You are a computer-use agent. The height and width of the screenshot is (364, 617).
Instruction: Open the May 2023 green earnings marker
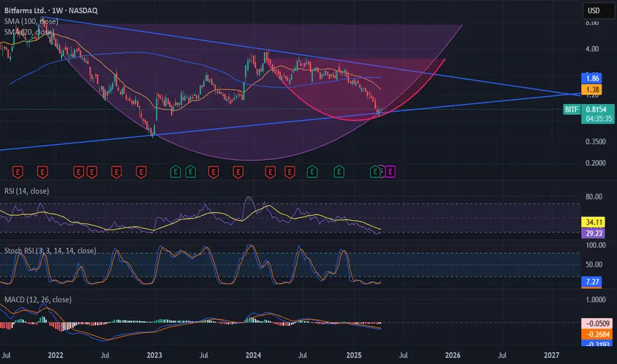191,171
